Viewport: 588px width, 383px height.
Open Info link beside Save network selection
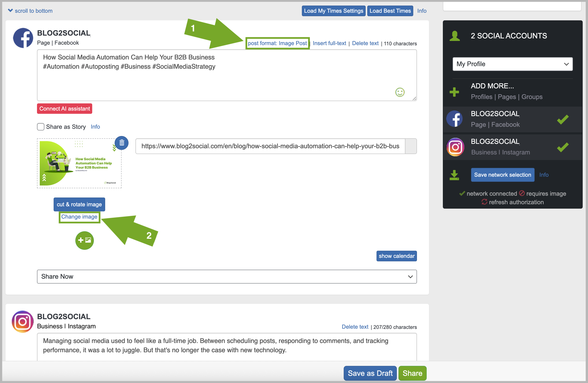point(544,175)
